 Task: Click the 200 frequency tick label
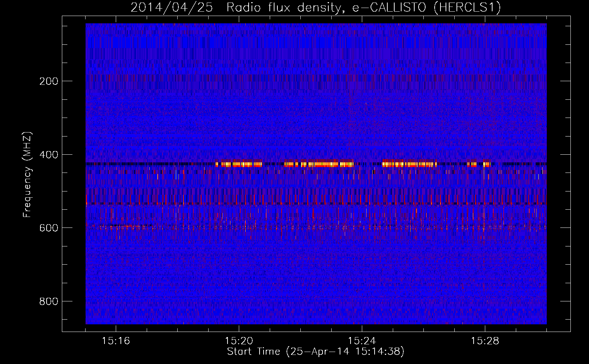[49, 81]
